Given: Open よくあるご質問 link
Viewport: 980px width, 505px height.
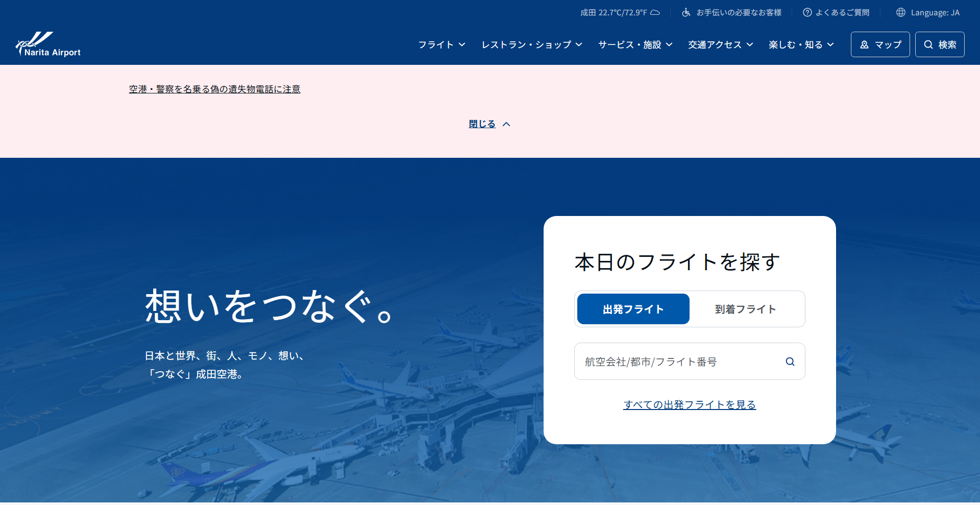Looking at the screenshot, I should click(x=836, y=12).
